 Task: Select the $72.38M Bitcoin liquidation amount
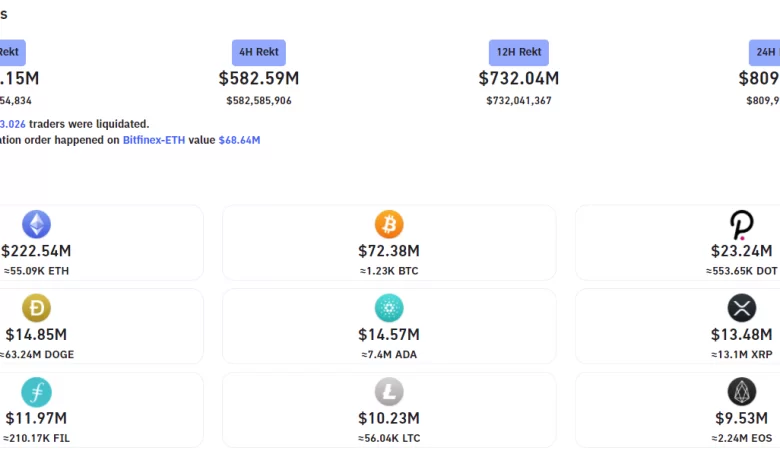389,251
